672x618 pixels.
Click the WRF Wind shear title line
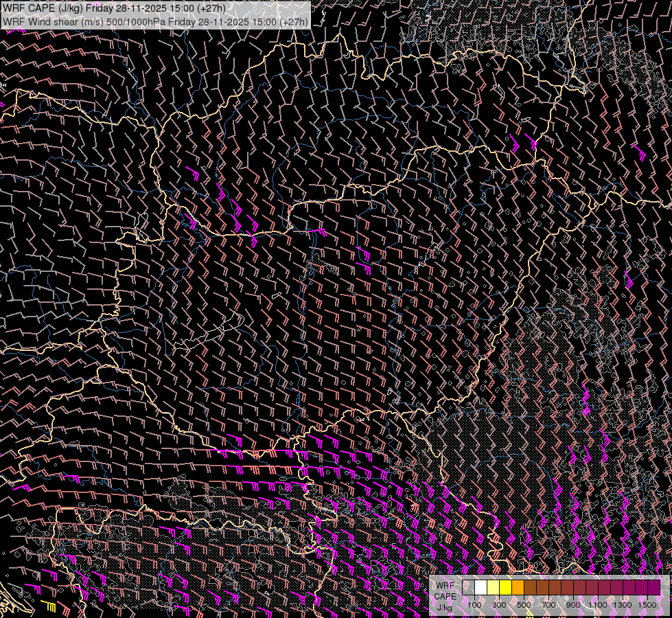[x=155, y=22]
